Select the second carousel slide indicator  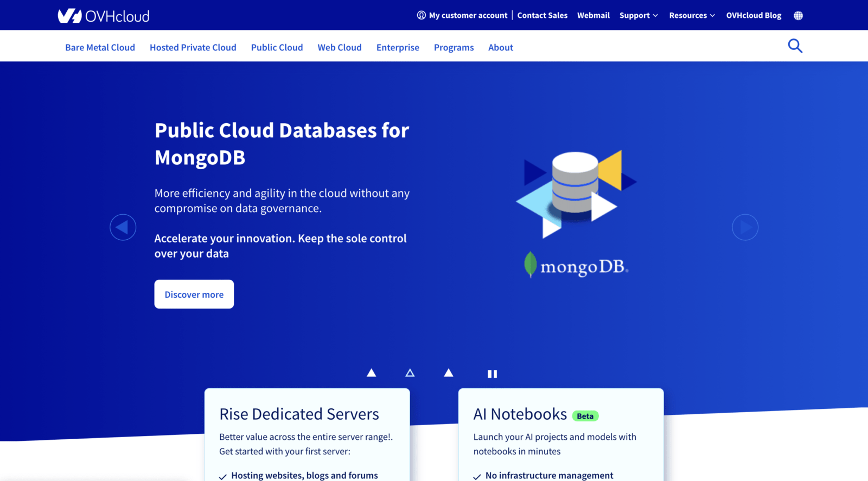[x=410, y=373]
